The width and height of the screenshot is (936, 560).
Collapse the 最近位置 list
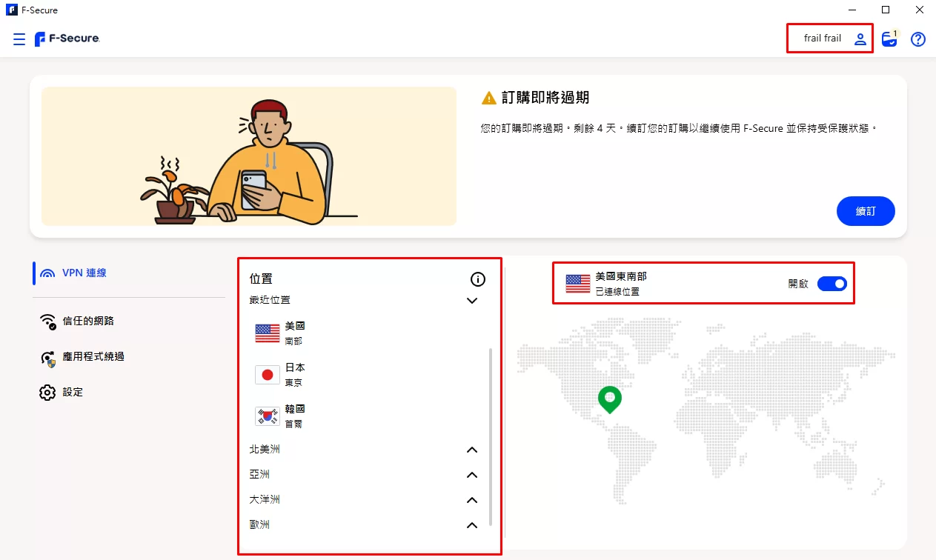(472, 301)
